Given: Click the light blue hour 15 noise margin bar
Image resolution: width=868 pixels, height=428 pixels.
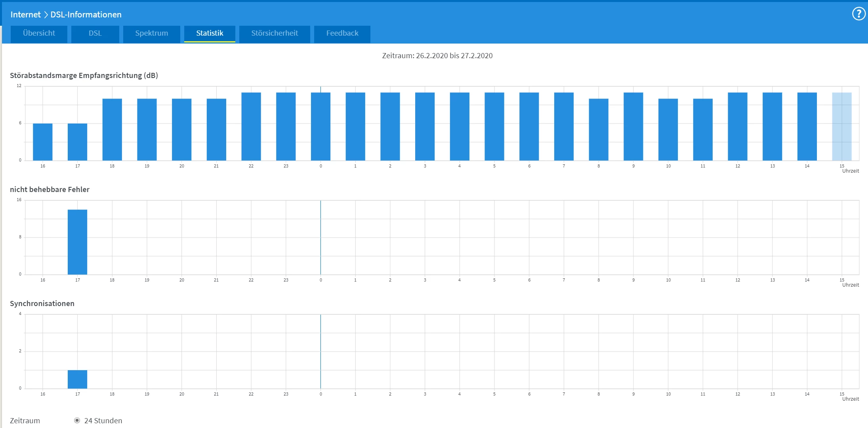Looking at the screenshot, I should click(x=842, y=127).
